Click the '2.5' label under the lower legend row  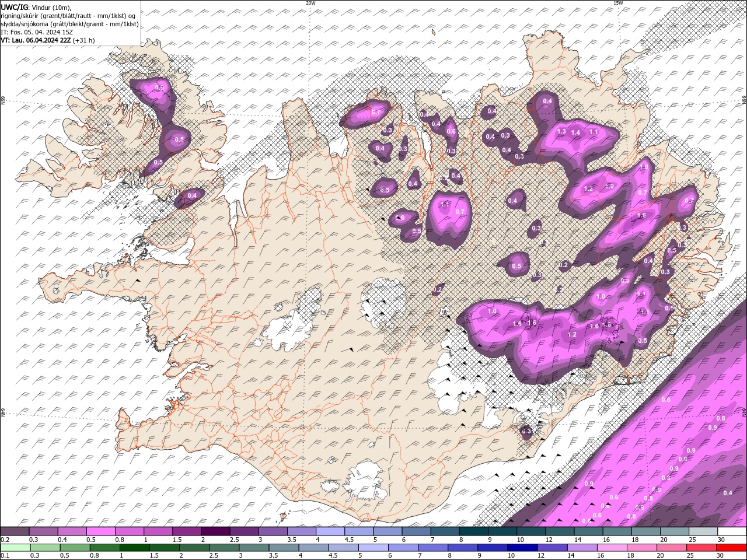pyautogui.click(x=214, y=556)
